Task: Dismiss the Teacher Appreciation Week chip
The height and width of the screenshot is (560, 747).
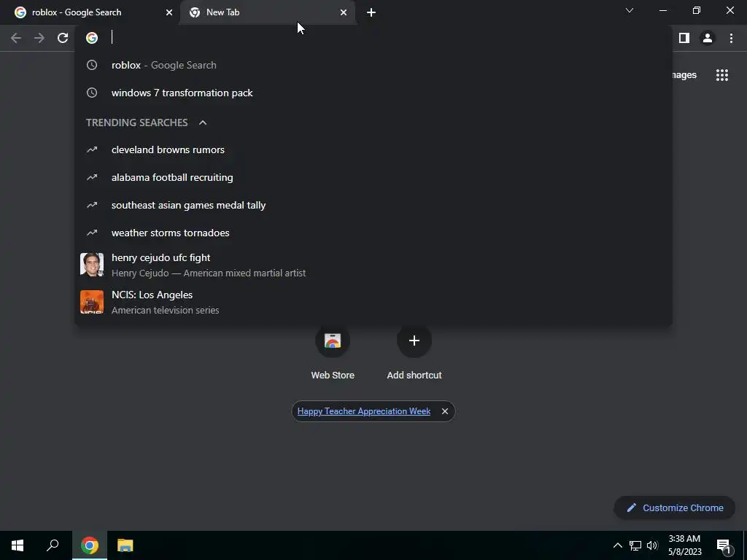Action: click(444, 411)
